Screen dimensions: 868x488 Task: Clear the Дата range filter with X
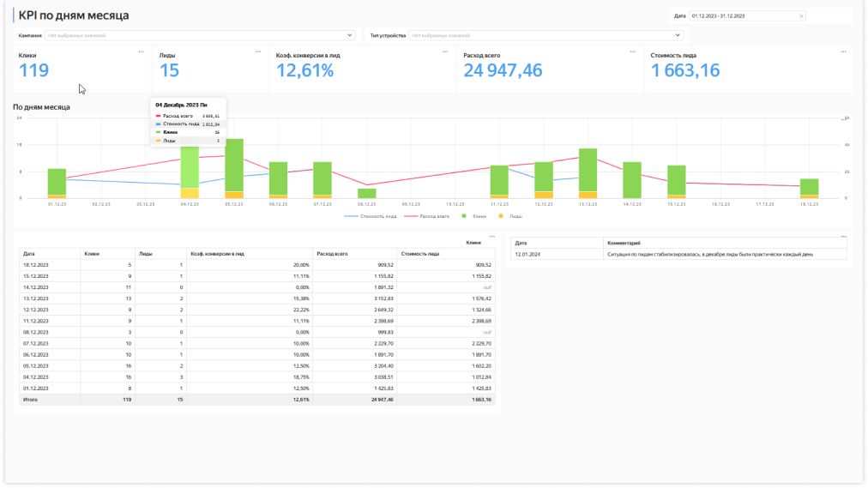[x=801, y=16]
